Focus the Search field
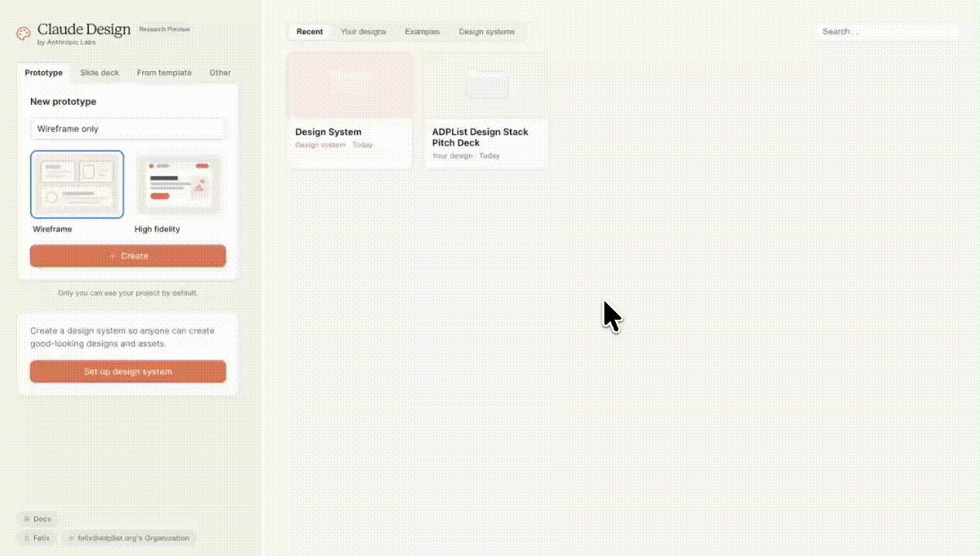This screenshot has height=556, width=980. (887, 32)
